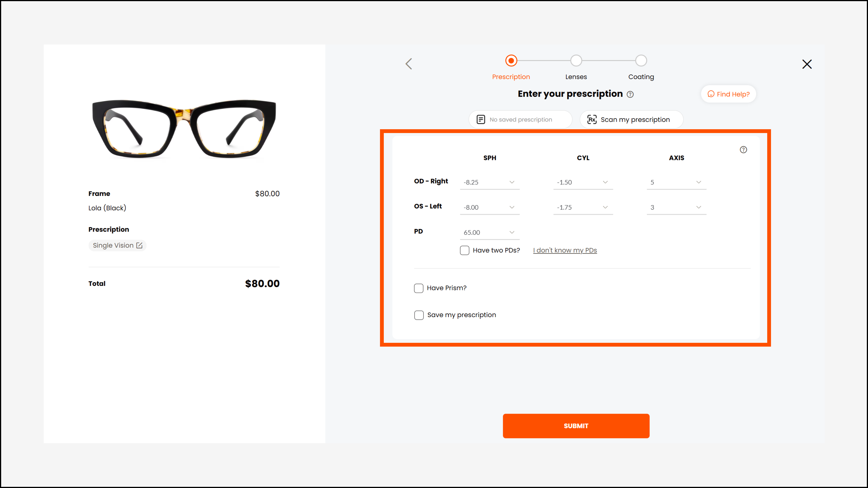The width and height of the screenshot is (868, 488).
Task: Open the I don't know my PDs link
Action: (x=565, y=250)
